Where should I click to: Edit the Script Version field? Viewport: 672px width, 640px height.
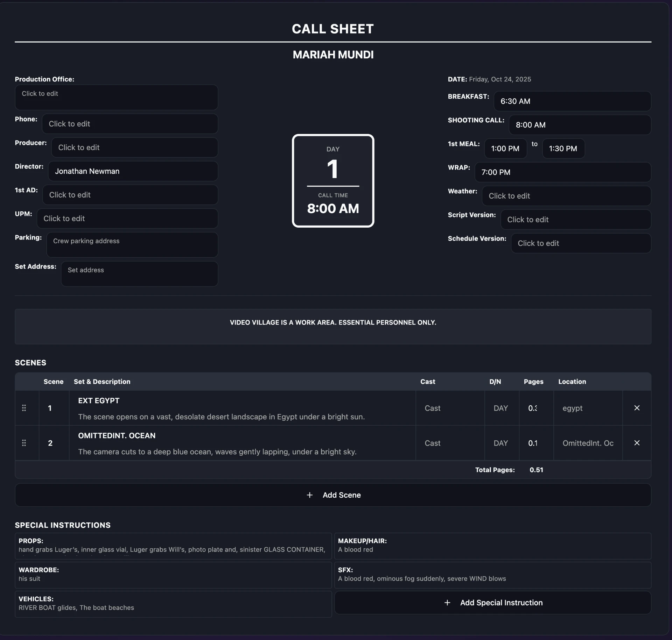(576, 220)
